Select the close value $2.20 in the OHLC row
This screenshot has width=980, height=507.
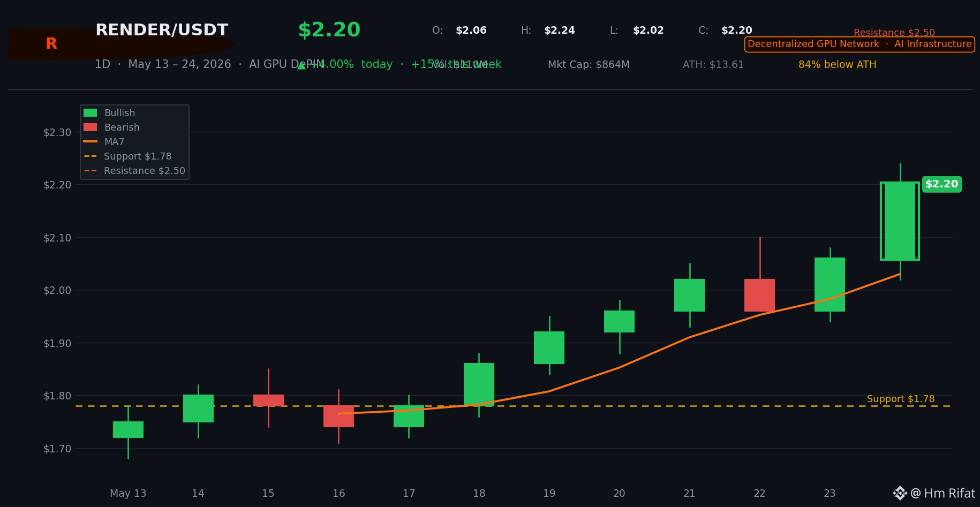tap(737, 31)
